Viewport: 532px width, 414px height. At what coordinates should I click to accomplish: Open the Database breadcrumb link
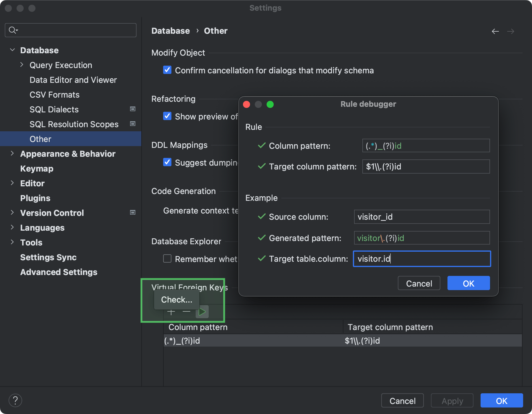tap(171, 31)
